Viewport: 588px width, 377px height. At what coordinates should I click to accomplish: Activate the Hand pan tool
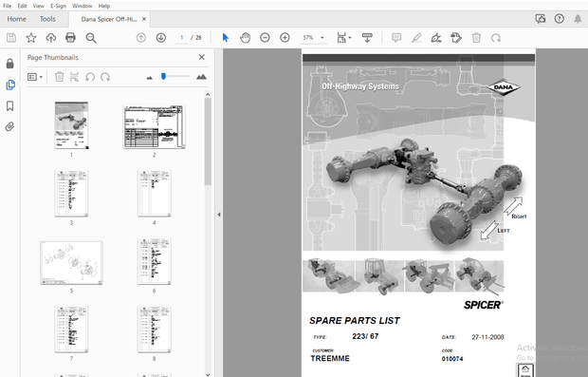click(246, 38)
